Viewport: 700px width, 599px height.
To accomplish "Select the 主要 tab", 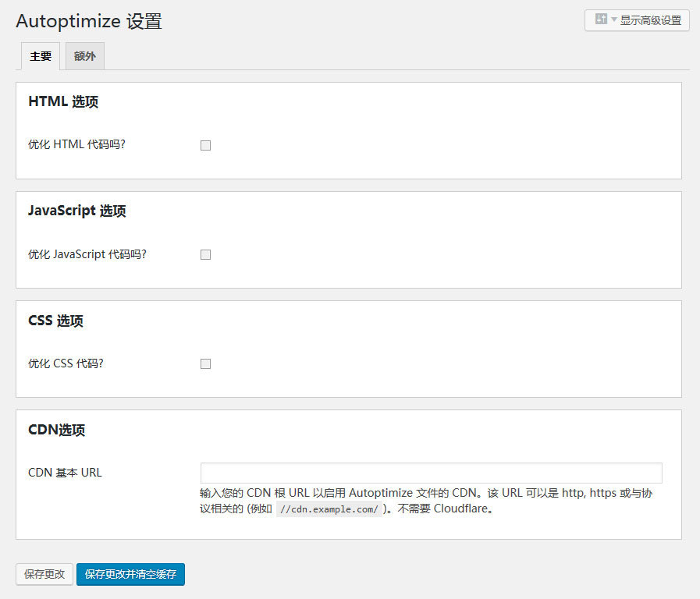I will point(40,55).
